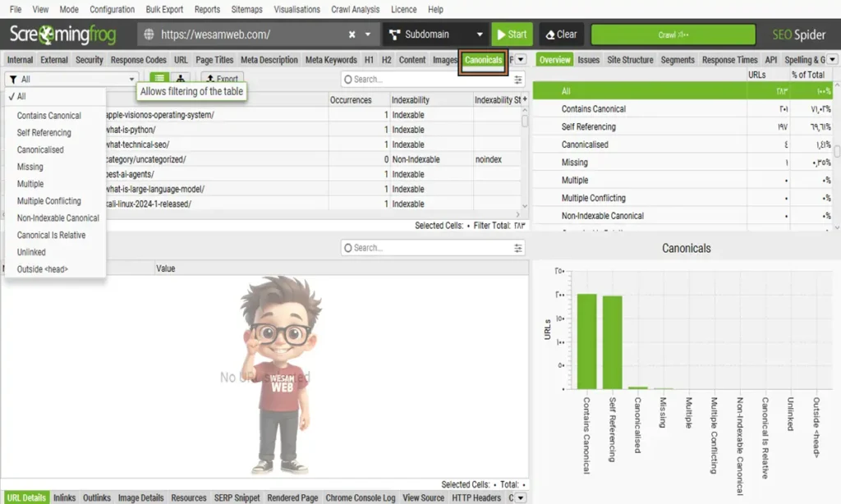The height and width of the screenshot is (504, 841).
Task: Choose 'Self Referencing' filter option
Action: 44,132
